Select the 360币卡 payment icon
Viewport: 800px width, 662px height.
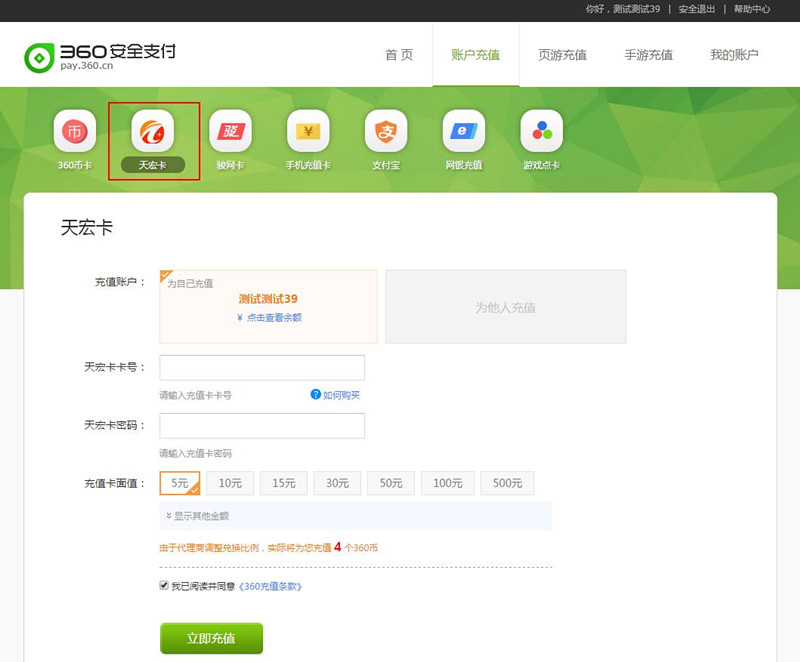(75, 131)
